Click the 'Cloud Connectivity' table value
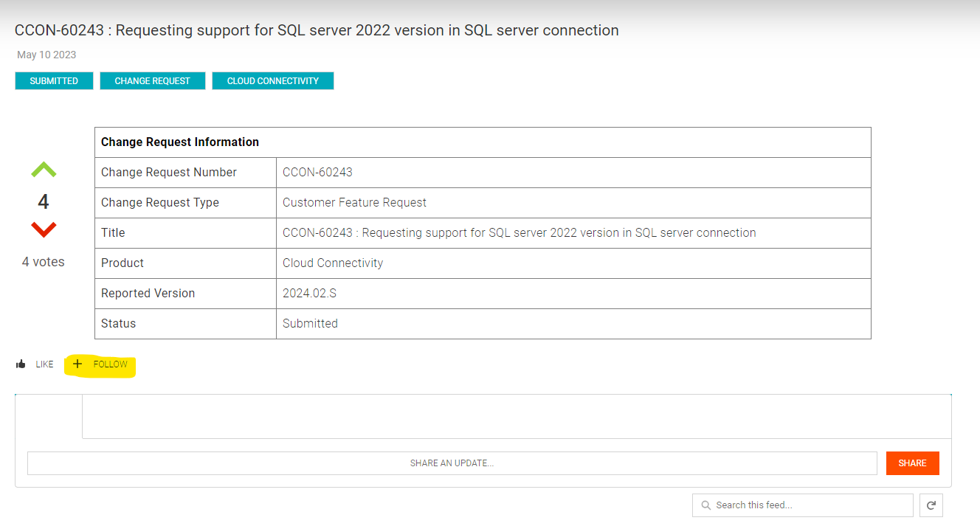The width and height of the screenshot is (980, 526). pyautogui.click(x=573, y=263)
